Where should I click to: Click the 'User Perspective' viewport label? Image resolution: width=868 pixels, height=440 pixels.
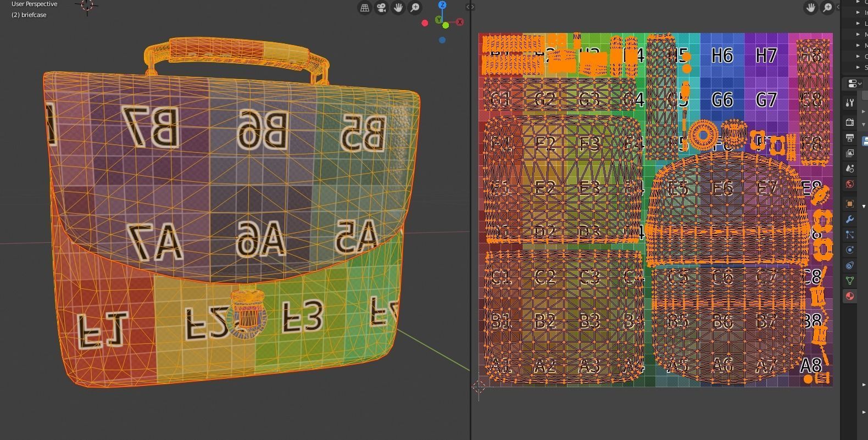pyautogui.click(x=34, y=4)
